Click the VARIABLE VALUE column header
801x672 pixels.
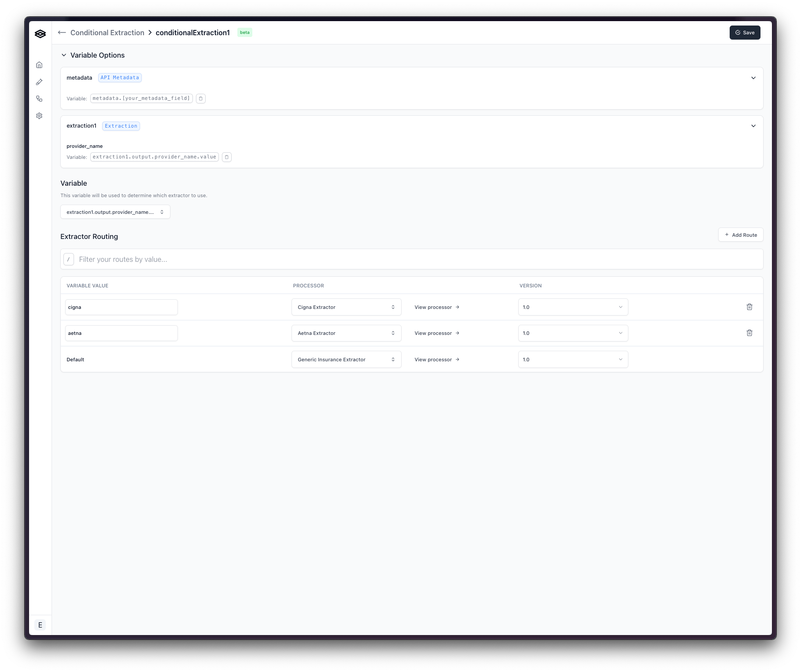point(88,286)
